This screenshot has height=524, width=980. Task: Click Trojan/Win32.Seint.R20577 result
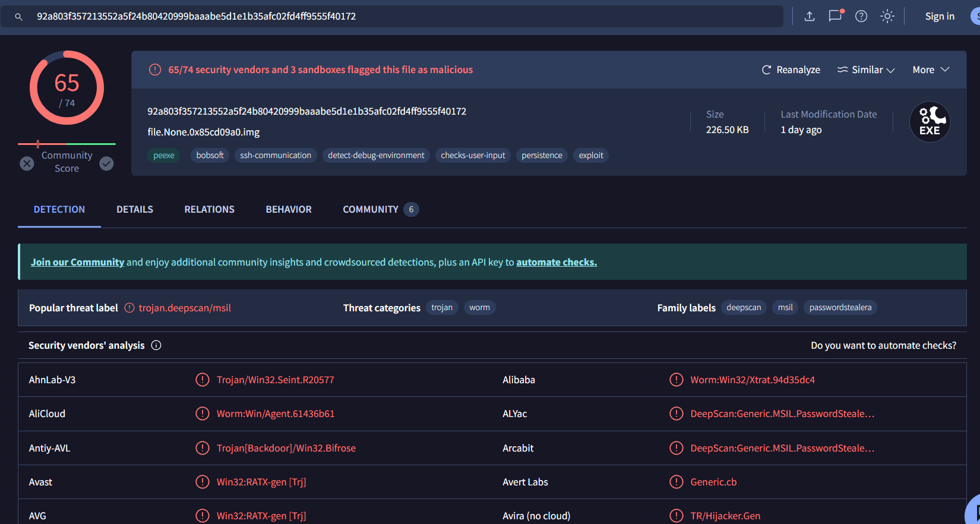pyautogui.click(x=276, y=380)
